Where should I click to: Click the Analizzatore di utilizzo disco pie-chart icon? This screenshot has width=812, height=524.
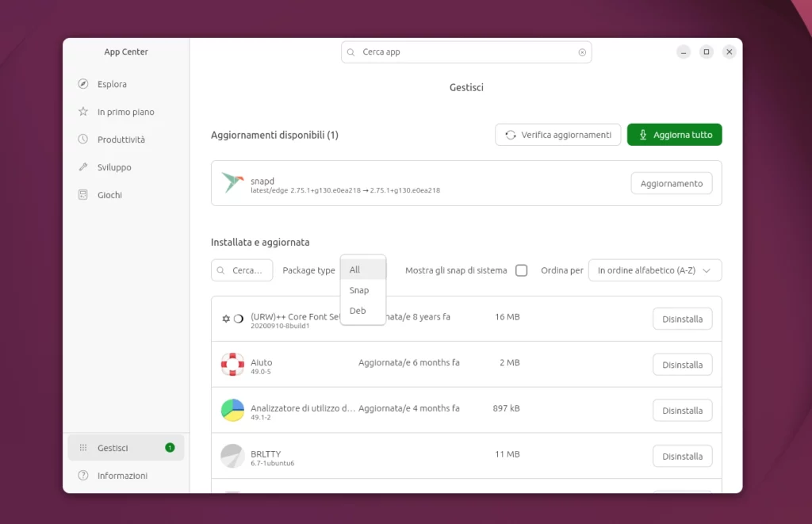tap(232, 410)
